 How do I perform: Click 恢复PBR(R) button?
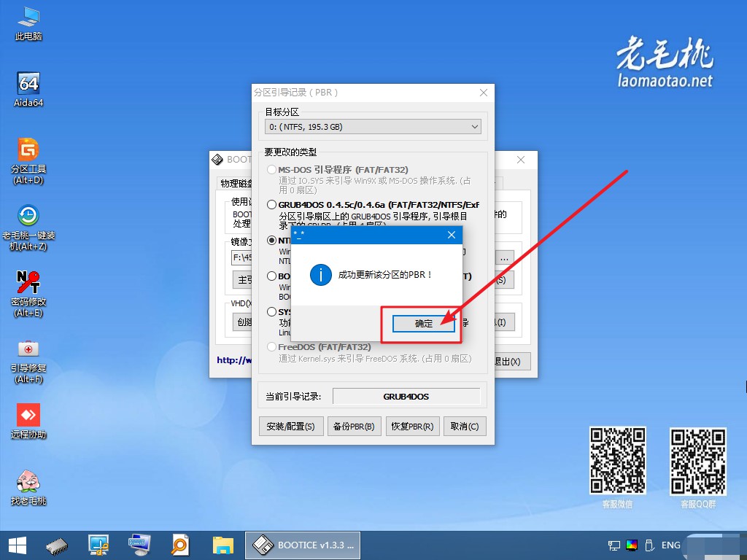click(x=413, y=426)
